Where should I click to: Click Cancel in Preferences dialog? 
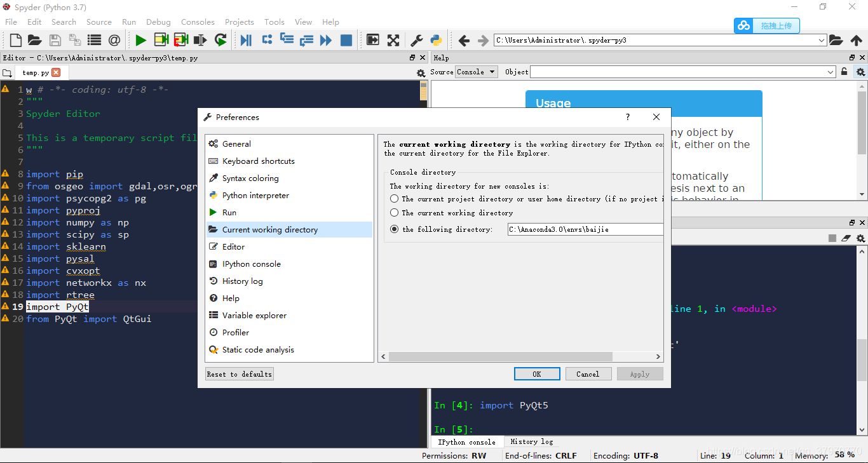(x=588, y=374)
